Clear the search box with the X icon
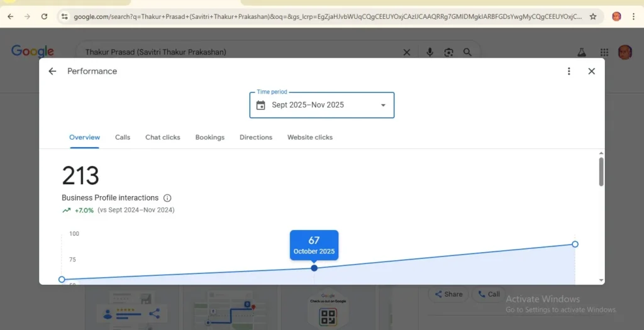This screenshot has height=330, width=644. (x=407, y=52)
